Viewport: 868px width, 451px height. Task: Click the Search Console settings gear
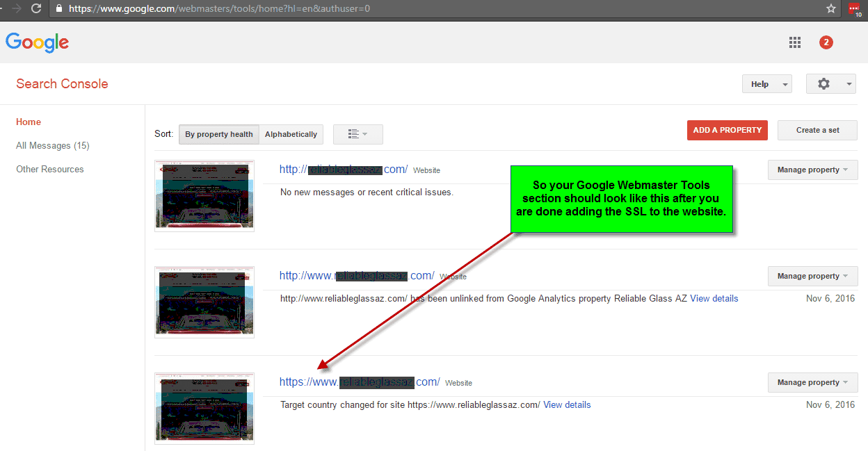tap(823, 83)
